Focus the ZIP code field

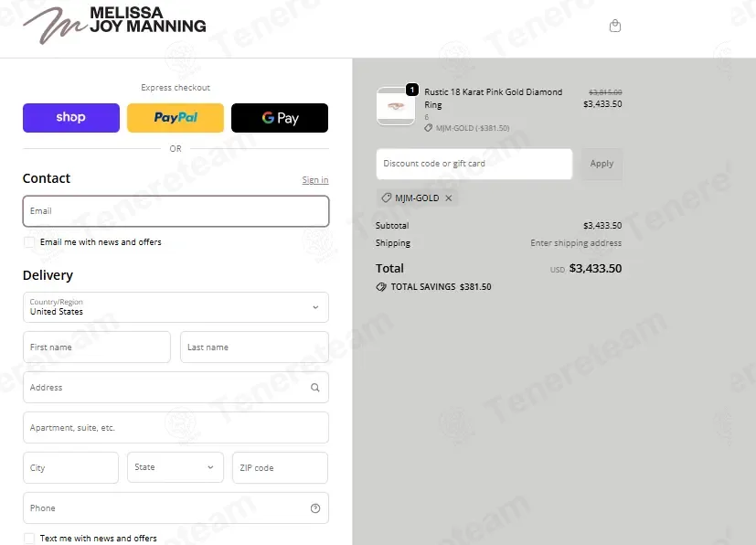pyautogui.click(x=280, y=468)
